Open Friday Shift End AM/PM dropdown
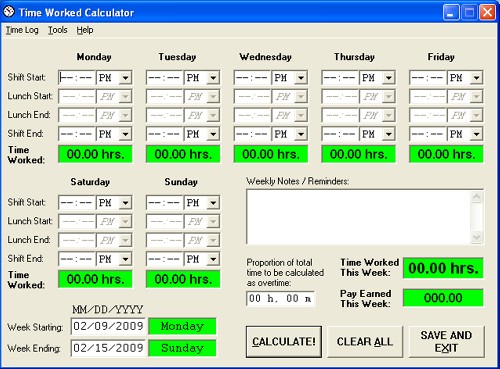The width and height of the screenshot is (500, 369). 476,134
